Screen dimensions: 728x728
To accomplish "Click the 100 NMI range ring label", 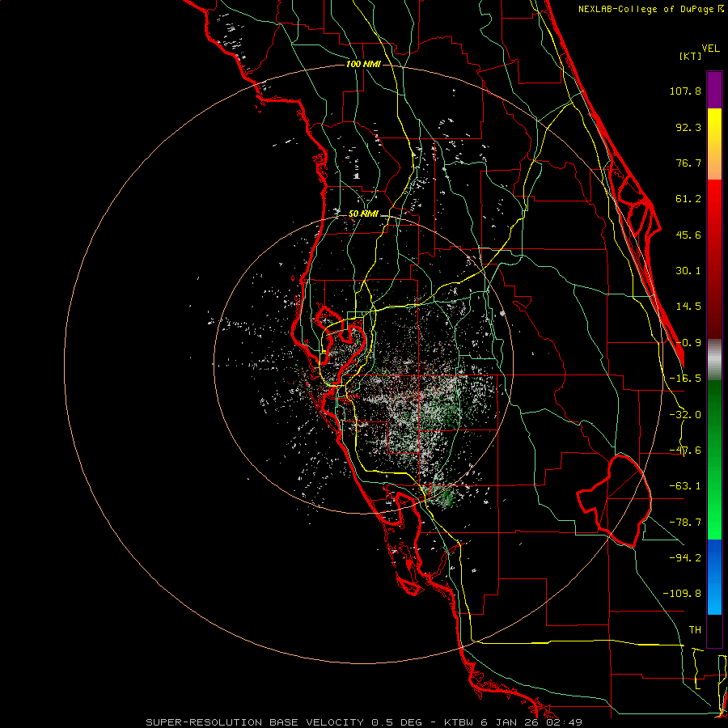I will click(x=363, y=64).
